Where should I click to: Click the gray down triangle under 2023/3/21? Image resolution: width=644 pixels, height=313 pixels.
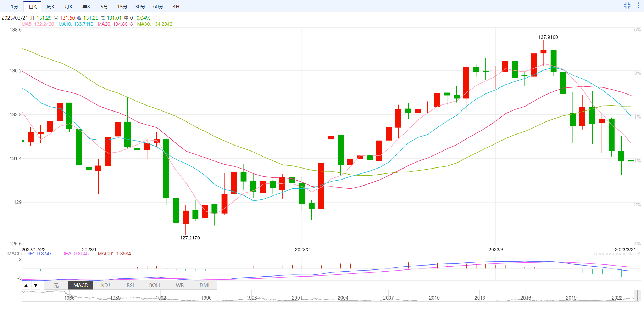(x=639, y=254)
